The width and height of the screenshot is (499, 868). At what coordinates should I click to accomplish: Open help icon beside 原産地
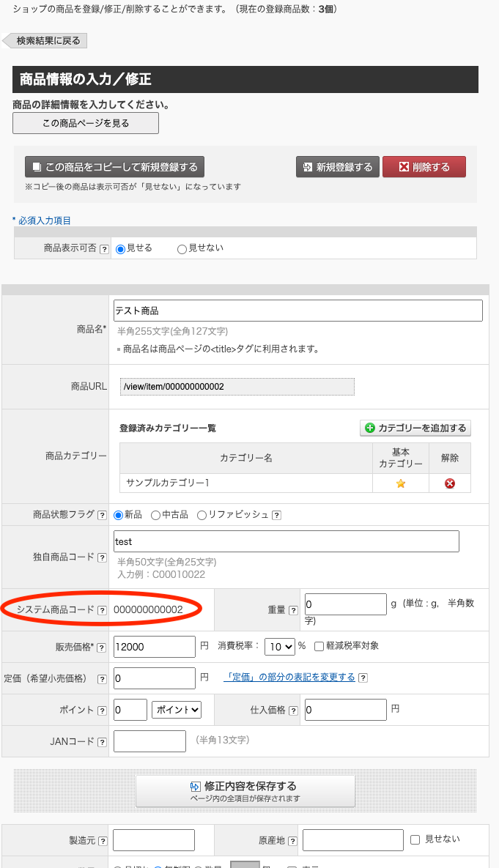click(292, 841)
